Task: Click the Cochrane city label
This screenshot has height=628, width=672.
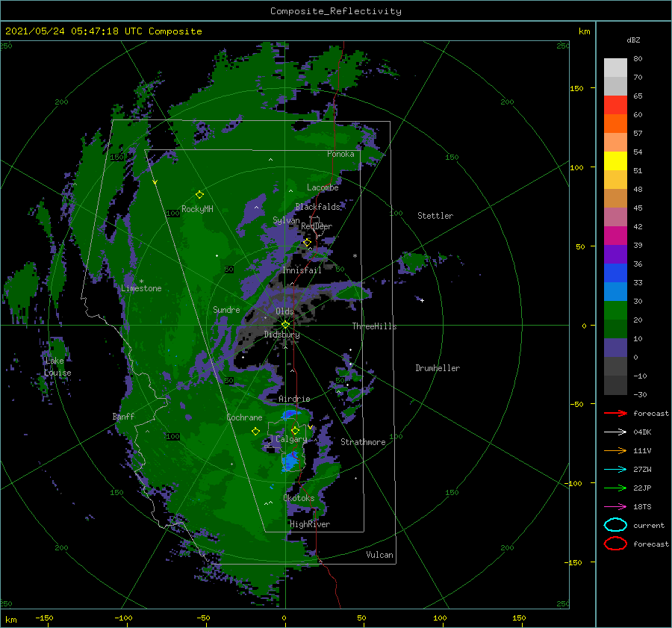Action: (x=244, y=417)
